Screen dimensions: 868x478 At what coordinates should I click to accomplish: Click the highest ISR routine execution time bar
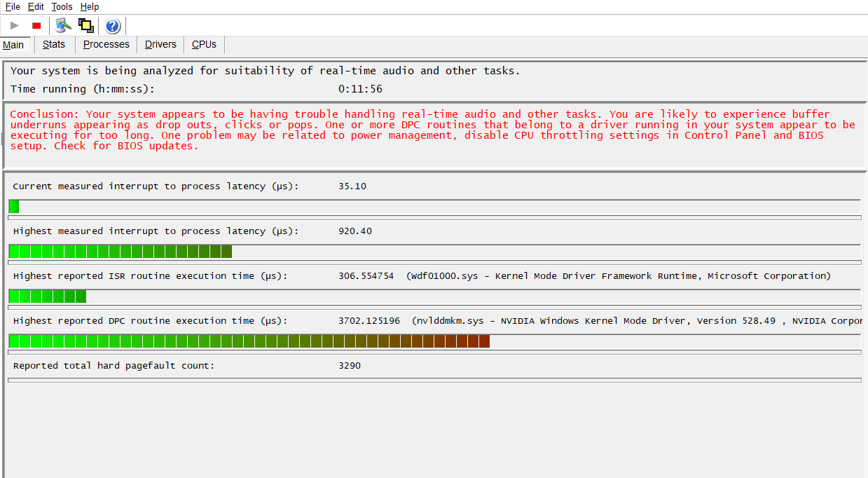(x=434, y=296)
